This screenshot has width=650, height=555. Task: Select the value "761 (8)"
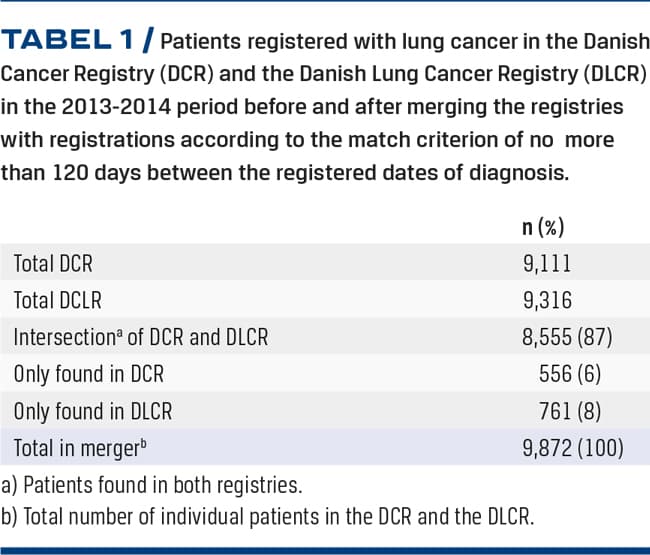[575, 410]
